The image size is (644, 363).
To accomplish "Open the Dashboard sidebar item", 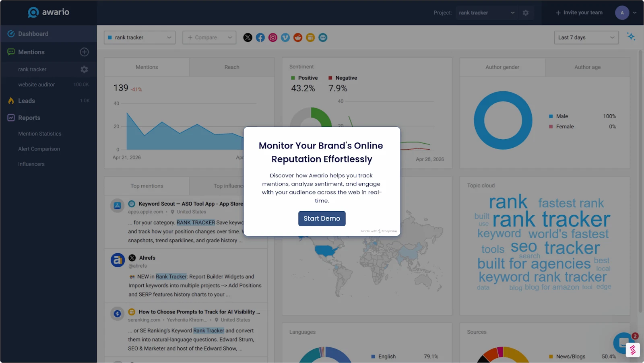I will click(x=48, y=34).
